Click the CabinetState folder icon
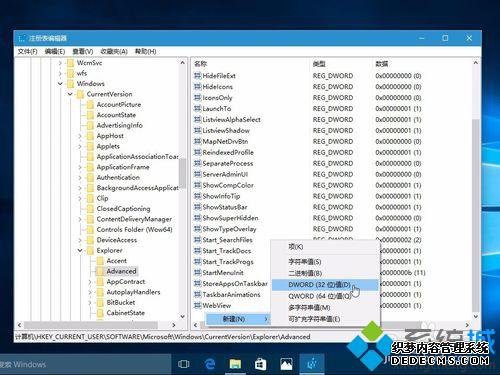500x375 pixels. 100,313
